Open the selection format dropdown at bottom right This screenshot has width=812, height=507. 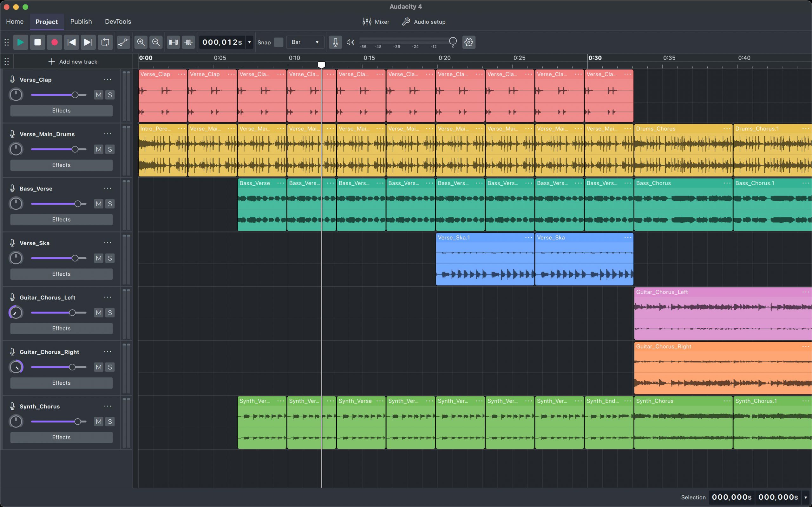(x=806, y=497)
